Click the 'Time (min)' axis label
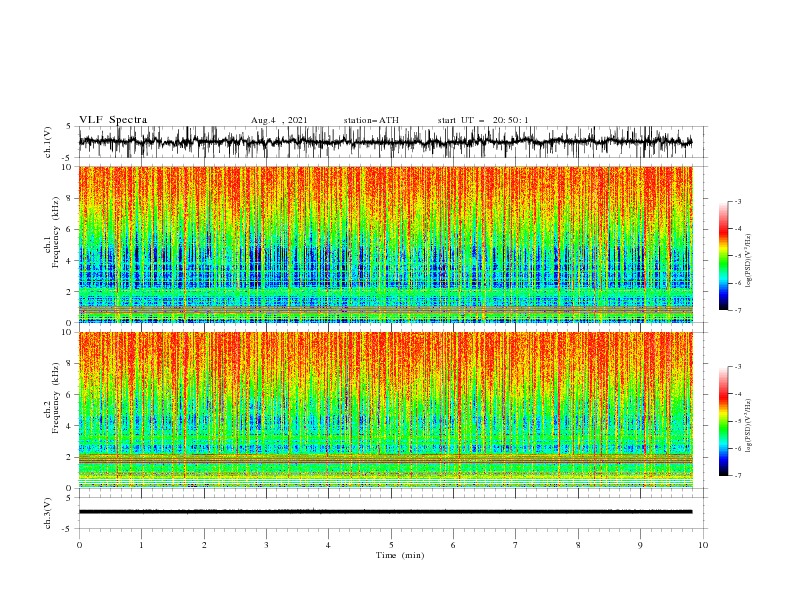The height and width of the screenshot is (612, 792). point(400,555)
